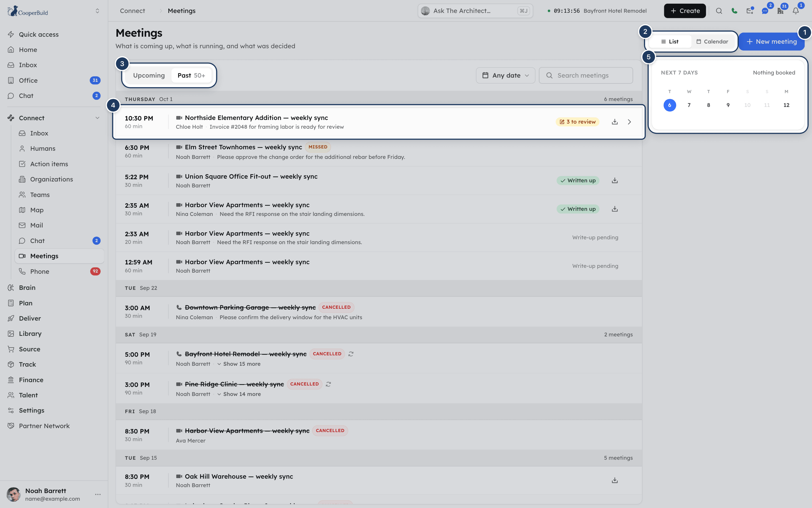Open the green phone call icon
Viewport: 812px width, 508px height.
pyautogui.click(x=734, y=11)
